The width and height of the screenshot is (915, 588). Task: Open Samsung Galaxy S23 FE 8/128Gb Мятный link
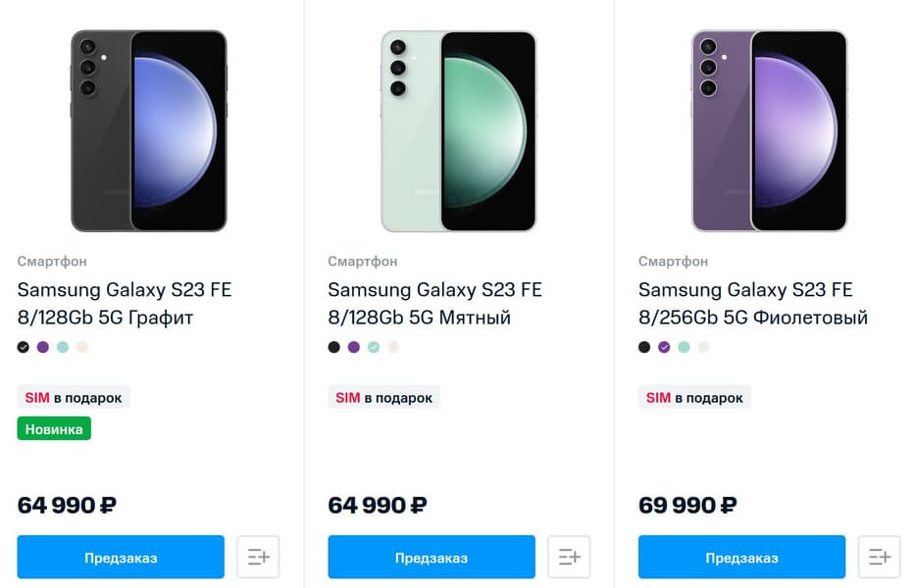point(434,304)
